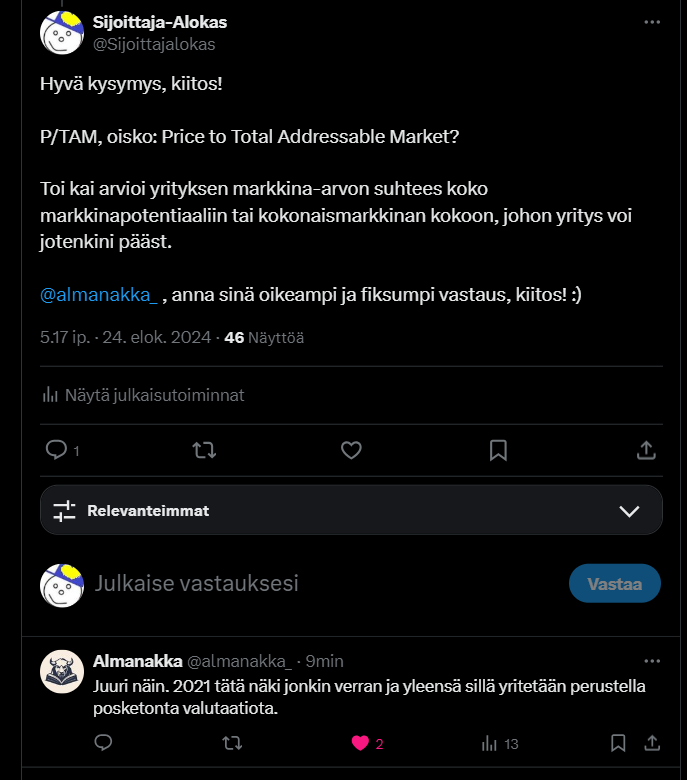
Task: Unlike Almanakka's reply with 2 likes
Action: click(359, 743)
